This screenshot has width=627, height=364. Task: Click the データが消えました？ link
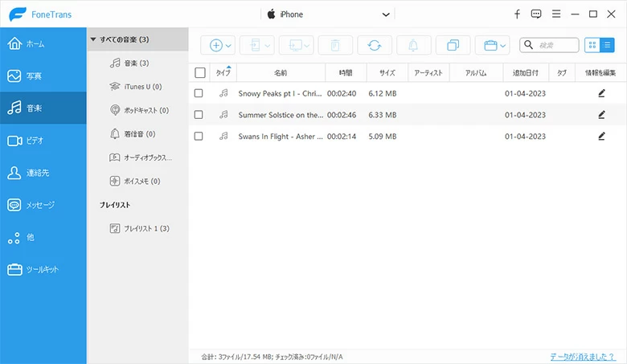(582, 356)
